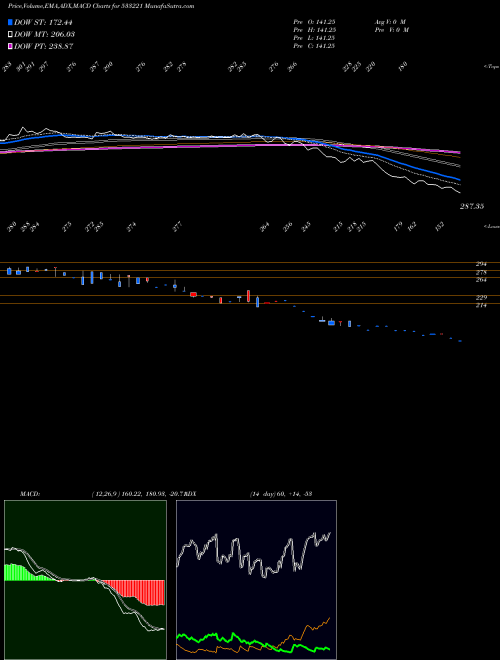Click the thick green line in ADX panel
Screen dimensions: 500x660
pos(253,642)
